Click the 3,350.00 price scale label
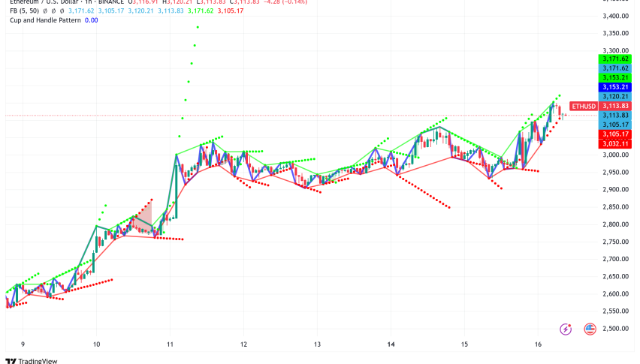This screenshot has width=640, height=364. click(615, 33)
